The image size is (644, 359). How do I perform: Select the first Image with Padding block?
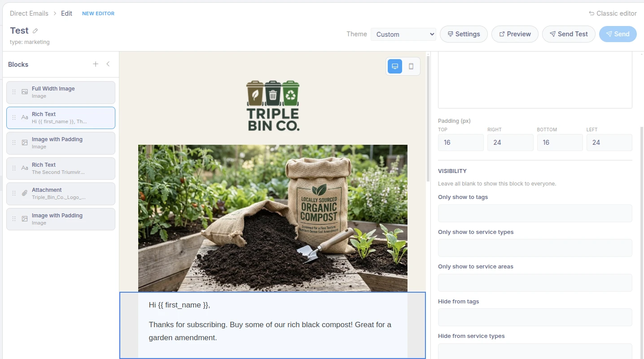[61, 143]
